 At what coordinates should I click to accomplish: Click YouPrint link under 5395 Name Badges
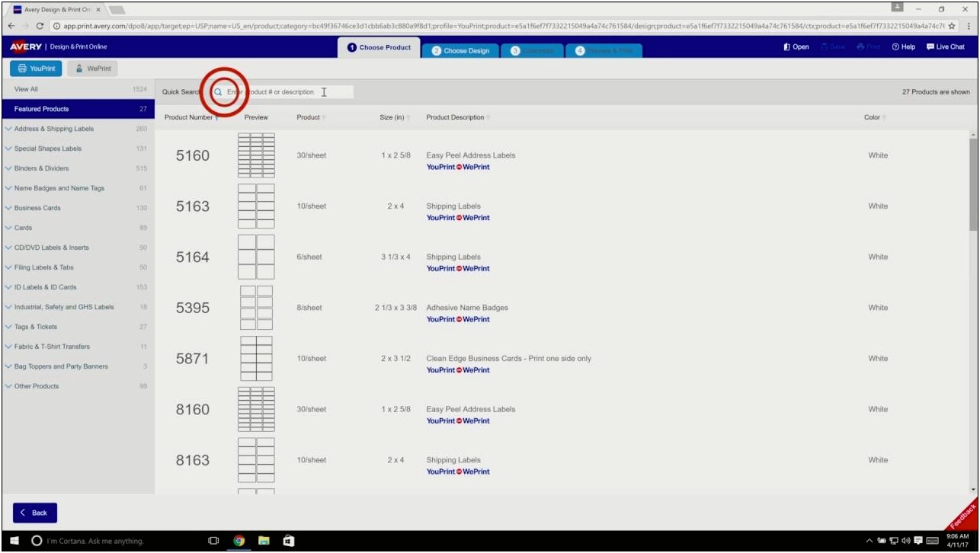pyautogui.click(x=440, y=319)
